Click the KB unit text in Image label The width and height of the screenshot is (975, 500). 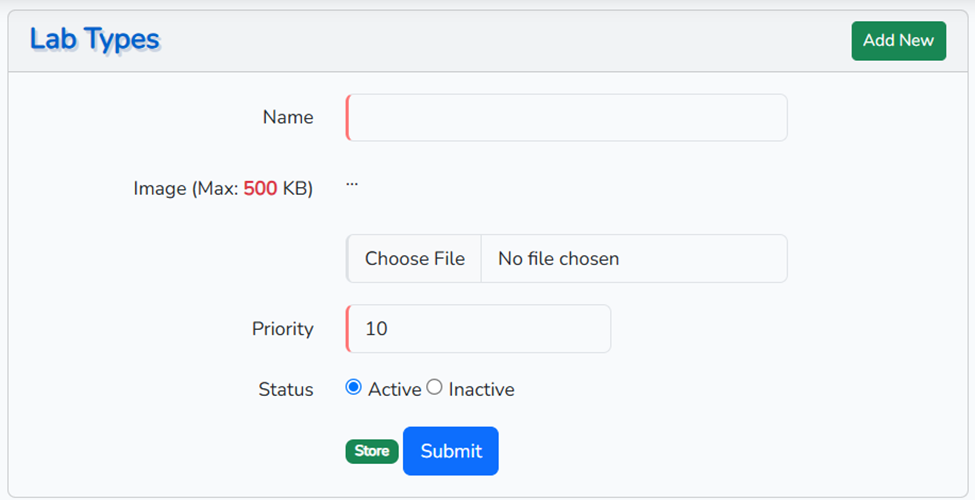coord(298,188)
